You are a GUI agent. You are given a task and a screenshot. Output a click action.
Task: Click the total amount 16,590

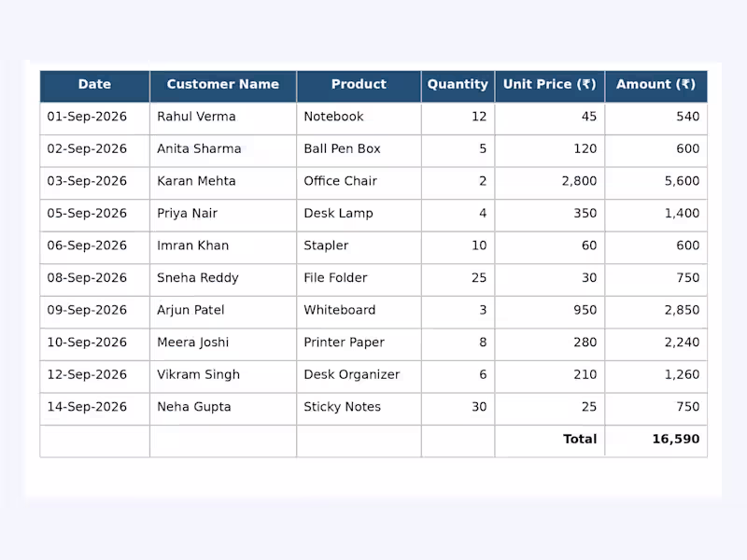click(x=656, y=441)
